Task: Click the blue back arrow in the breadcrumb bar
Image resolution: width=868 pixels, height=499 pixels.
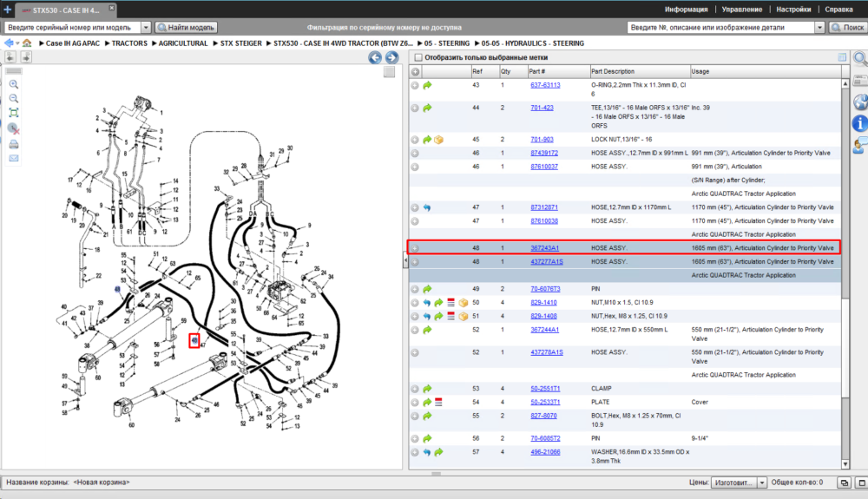Action: click(9, 43)
